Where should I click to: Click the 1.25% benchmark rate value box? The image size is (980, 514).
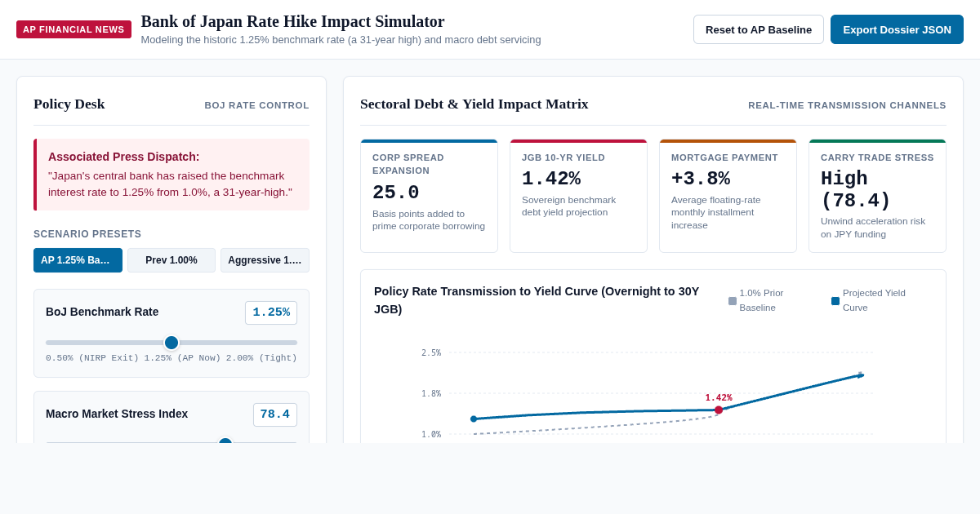tap(271, 312)
